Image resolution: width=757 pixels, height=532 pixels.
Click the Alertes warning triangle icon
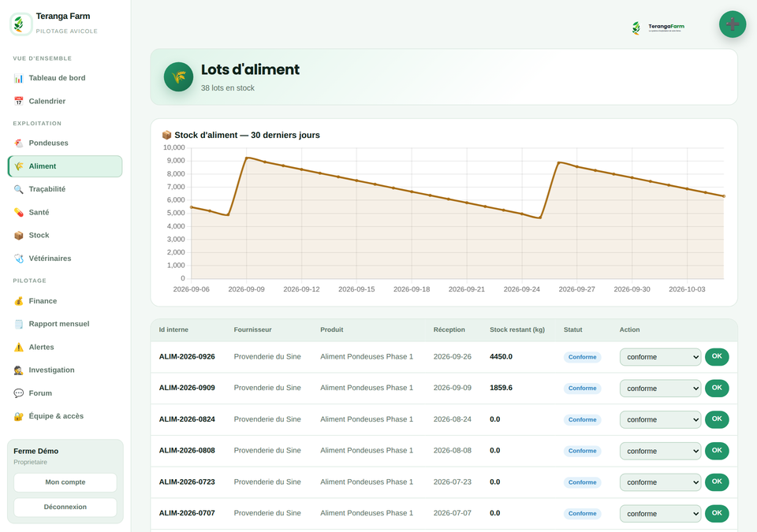[18, 347]
